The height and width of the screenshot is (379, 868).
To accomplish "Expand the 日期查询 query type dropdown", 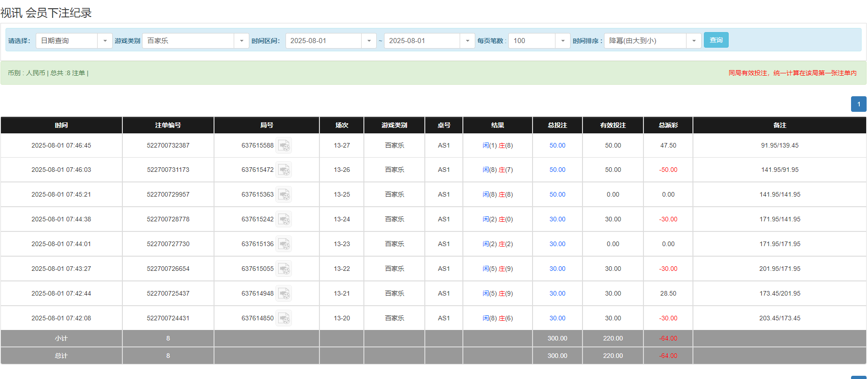I will pos(104,41).
